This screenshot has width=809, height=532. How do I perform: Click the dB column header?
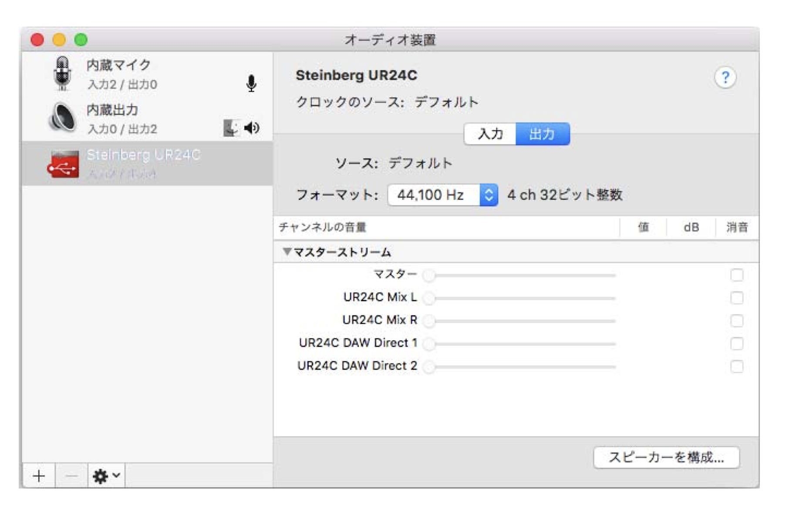pyautogui.click(x=691, y=227)
